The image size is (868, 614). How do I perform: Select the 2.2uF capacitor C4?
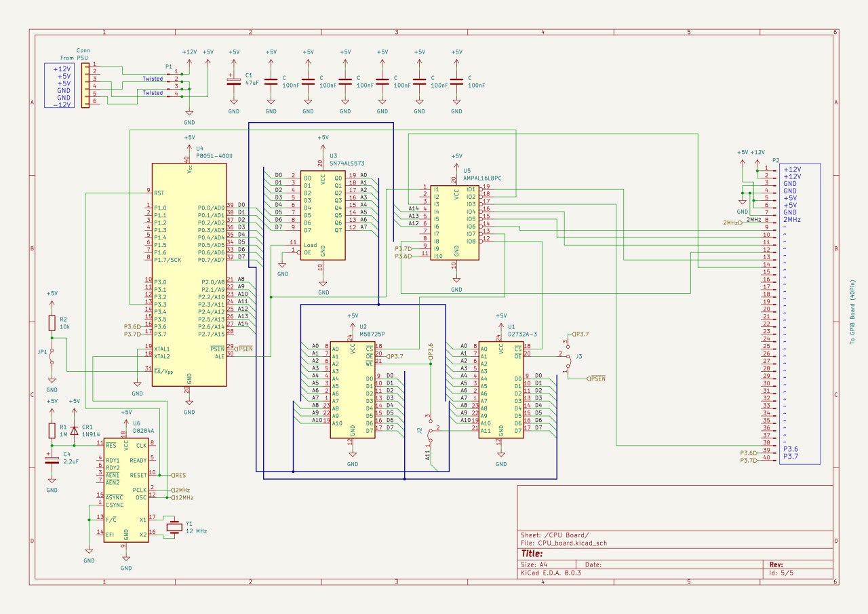tap(52, 459)
